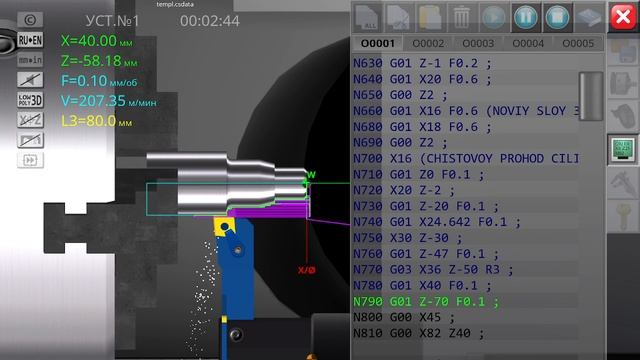This screenshot has height=360, width=640.
Task: Pause the running simulation
Action: point(525,18)
